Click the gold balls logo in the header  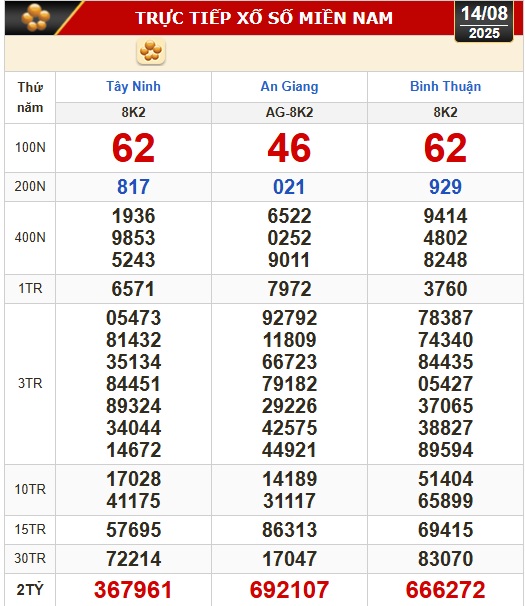36,17
